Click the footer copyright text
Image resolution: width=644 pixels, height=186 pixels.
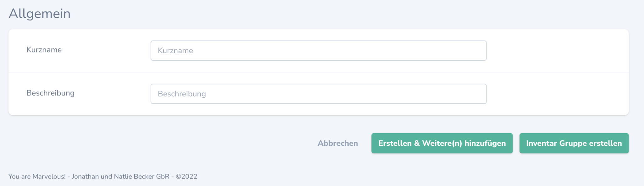[x=103, y=176]
